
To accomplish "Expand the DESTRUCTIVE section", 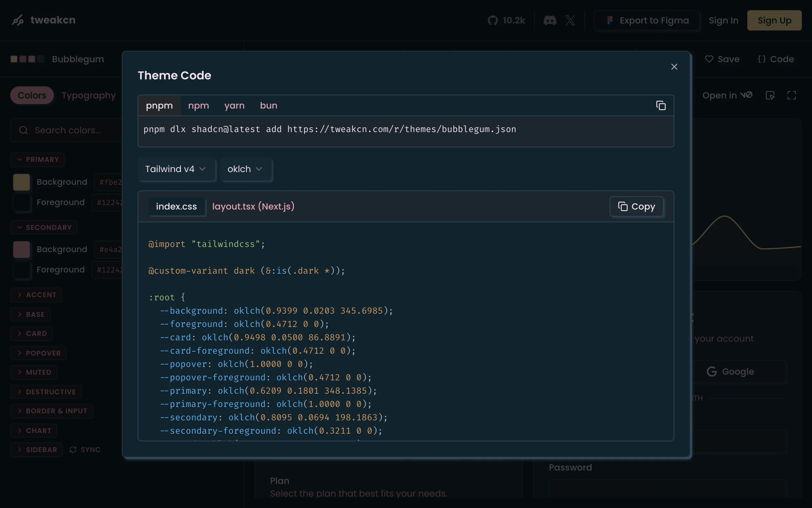I will (x=46, y=392).
